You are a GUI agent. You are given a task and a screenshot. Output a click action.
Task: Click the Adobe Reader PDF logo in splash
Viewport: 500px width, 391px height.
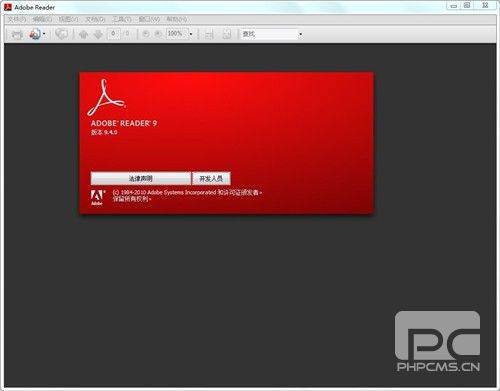click(x=106, y=97)
